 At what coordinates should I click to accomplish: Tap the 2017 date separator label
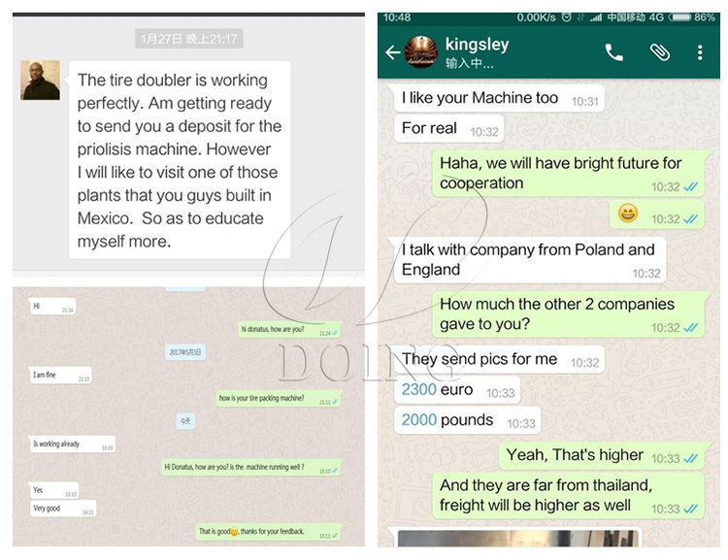[185, 352]
